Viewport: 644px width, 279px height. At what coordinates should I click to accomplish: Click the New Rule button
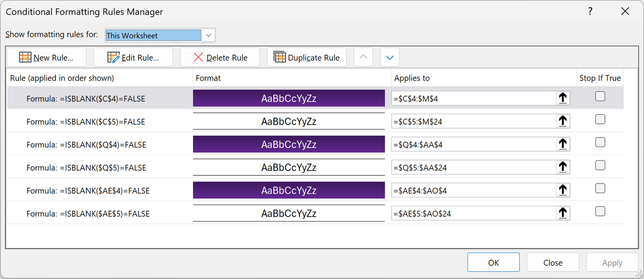click(x=47, y=57)
